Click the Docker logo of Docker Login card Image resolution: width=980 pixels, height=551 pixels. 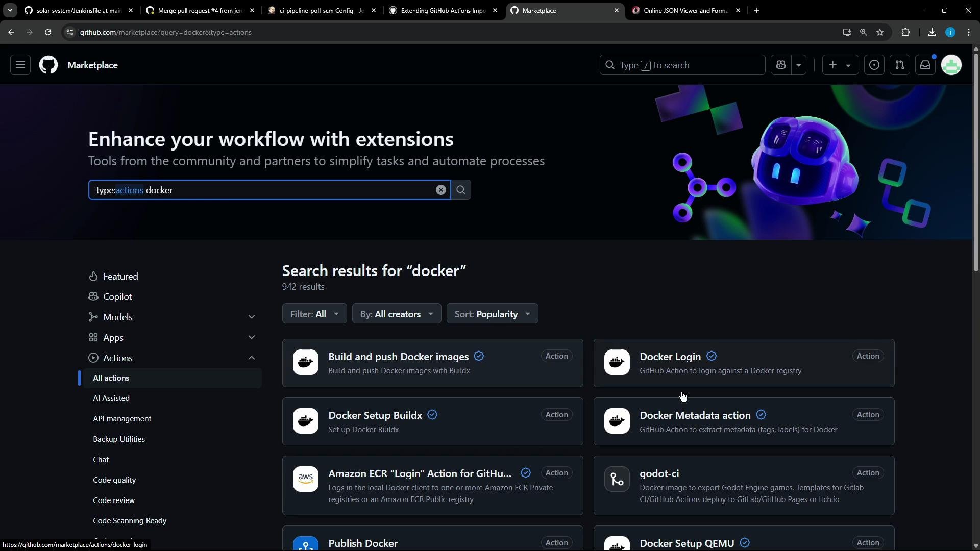[x=617, y=362]
